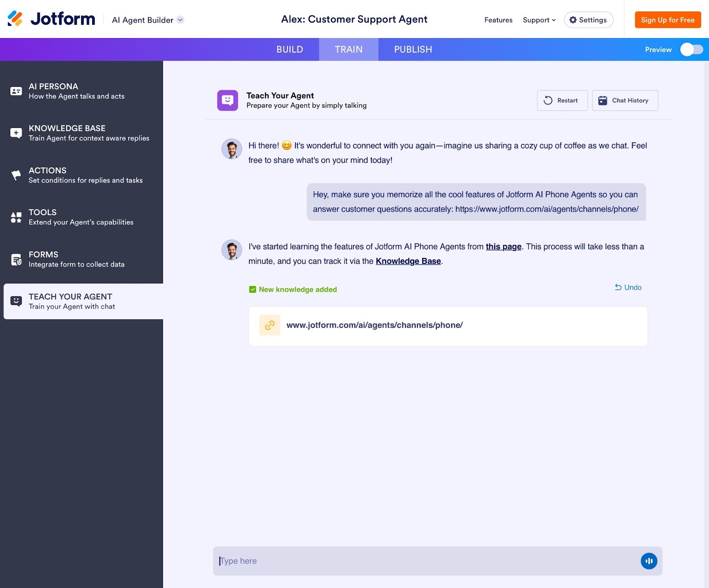Switch to the Build tab
This screenshot has width=709, height=588.
pos(290,49)
